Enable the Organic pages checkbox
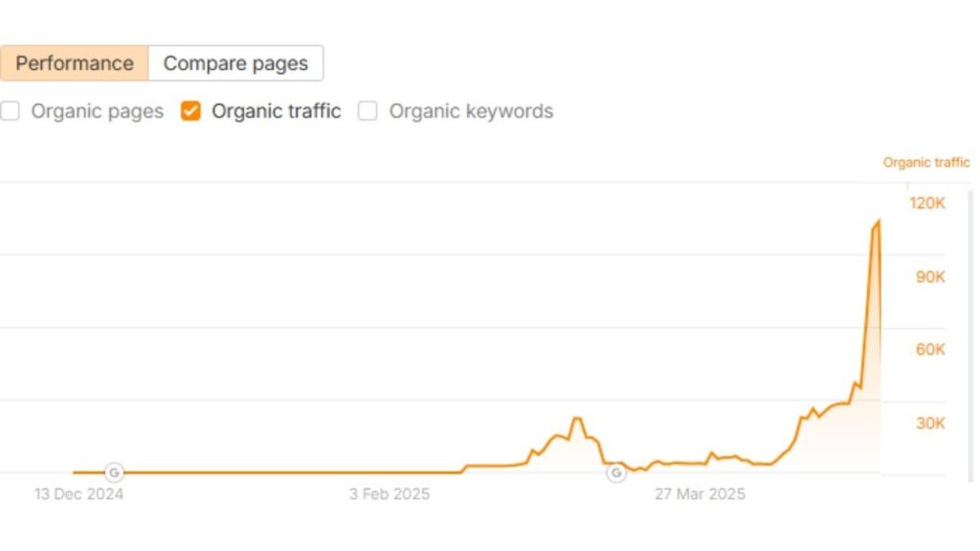980x551 pixels. (11, 111)
